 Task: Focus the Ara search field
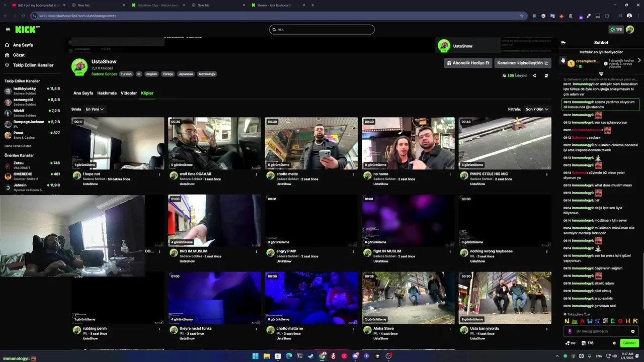322,30
